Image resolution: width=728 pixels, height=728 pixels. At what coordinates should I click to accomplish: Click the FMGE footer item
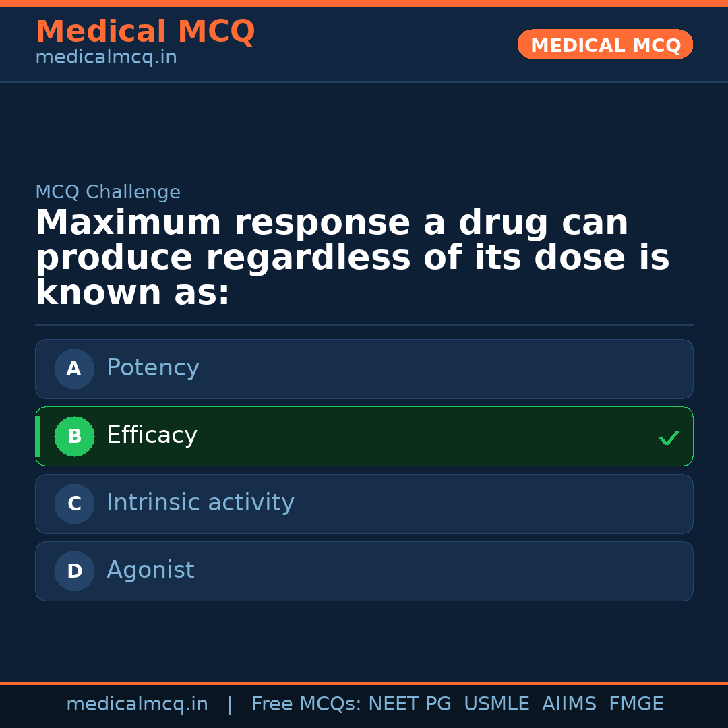click(636, 704)
